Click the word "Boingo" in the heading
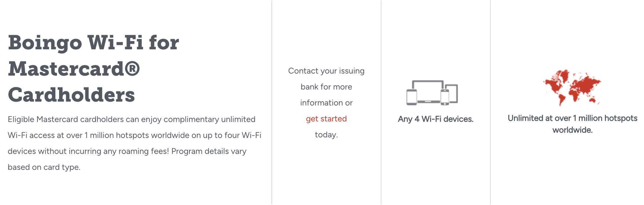This screenshot has width=644, height=205. click(45, 43)
